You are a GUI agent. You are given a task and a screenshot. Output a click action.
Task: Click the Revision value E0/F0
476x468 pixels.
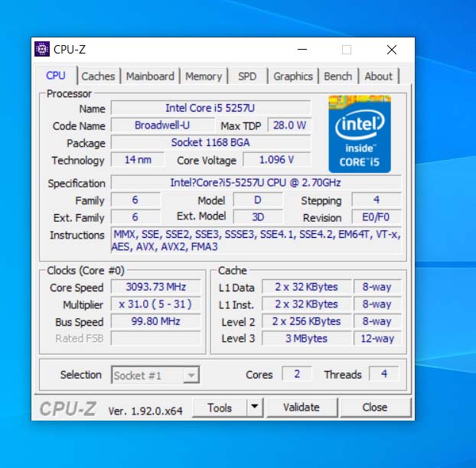tap(376, 217)
